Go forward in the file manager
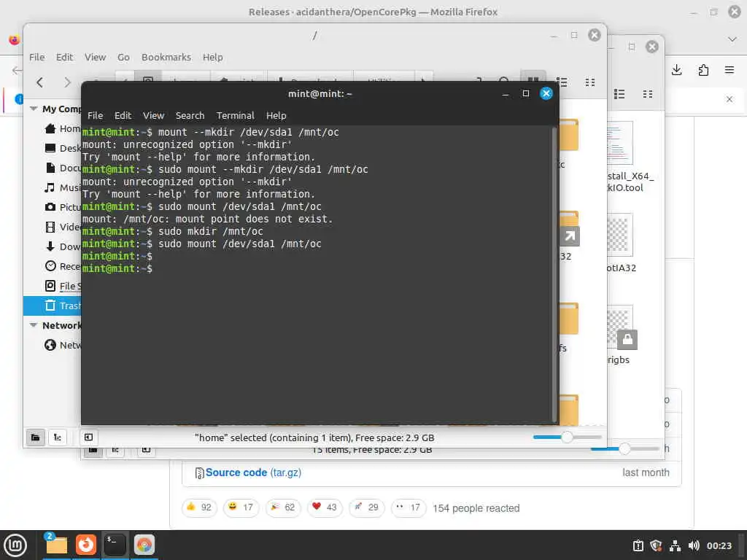Image resolution: width=747 pixels, height=560 pixels. click(67, 82)
